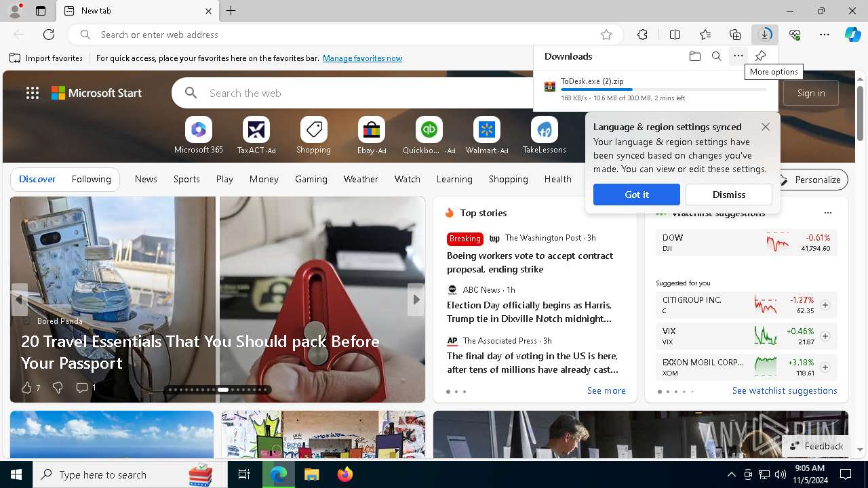Click Dismiss in sync popup
The width and height of the screenshot is (868, 488).
tap(729, 195)
